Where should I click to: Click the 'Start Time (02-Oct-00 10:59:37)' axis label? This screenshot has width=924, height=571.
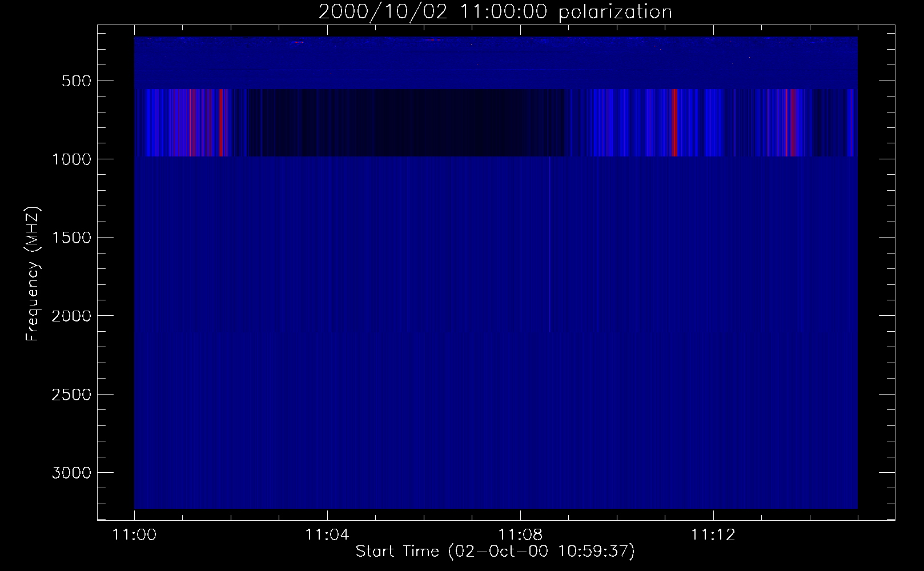(495, 552)
